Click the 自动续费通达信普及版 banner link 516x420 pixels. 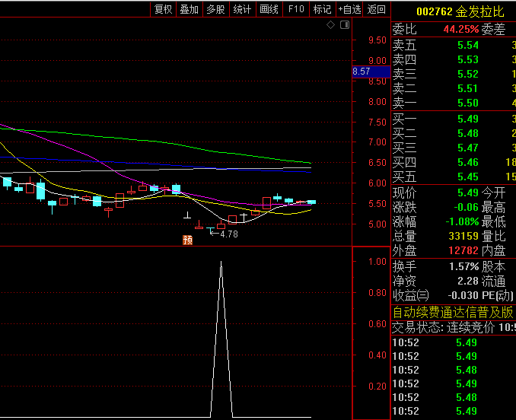click(x=453, y=312)
